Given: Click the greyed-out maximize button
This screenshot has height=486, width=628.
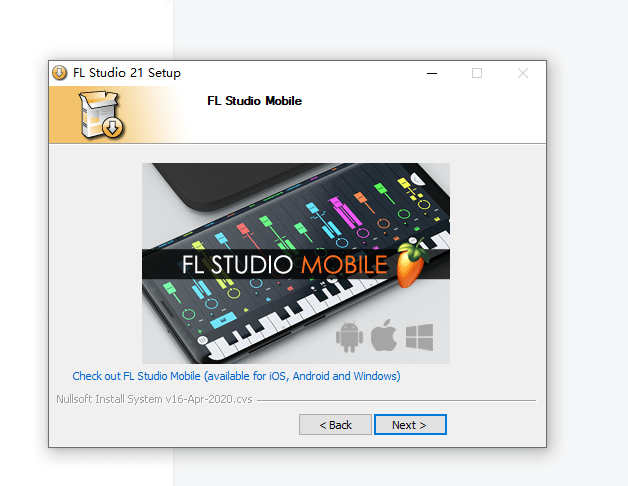Looking at the screenshot, I should (x=477, y=73).
